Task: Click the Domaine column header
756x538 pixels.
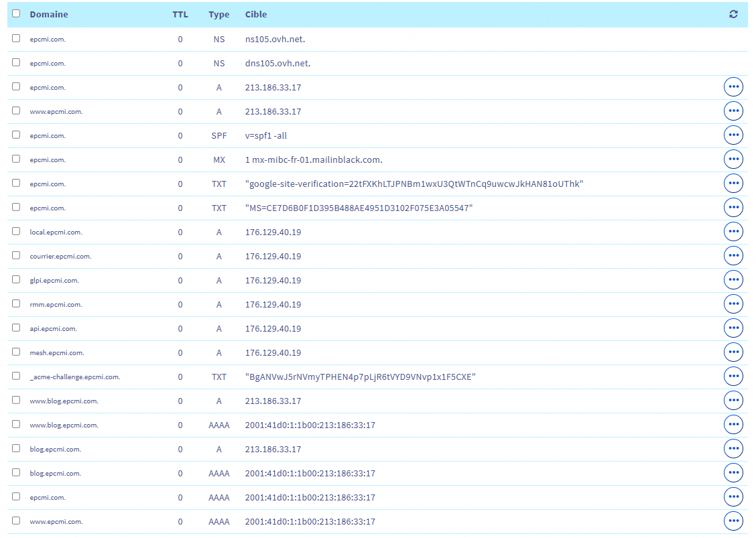Action: coord(49,14)
